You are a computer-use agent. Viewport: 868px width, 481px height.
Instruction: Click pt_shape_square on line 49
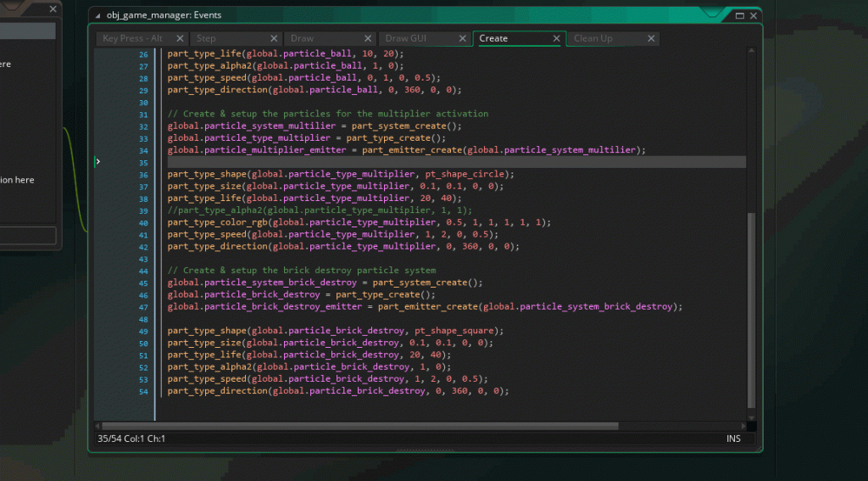coord(454,331)
